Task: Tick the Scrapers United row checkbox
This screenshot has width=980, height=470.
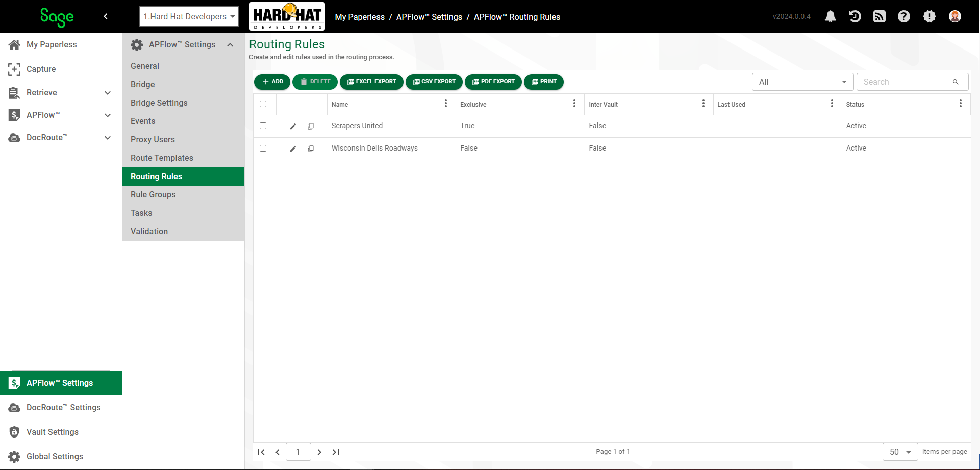Action: pos(263,126)
